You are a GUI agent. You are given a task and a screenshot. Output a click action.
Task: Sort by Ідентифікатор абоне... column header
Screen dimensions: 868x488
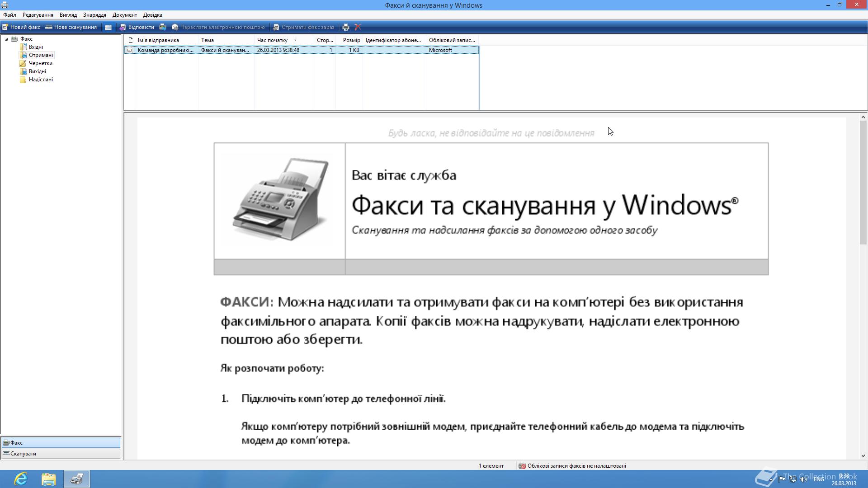[x=394, y=40]
